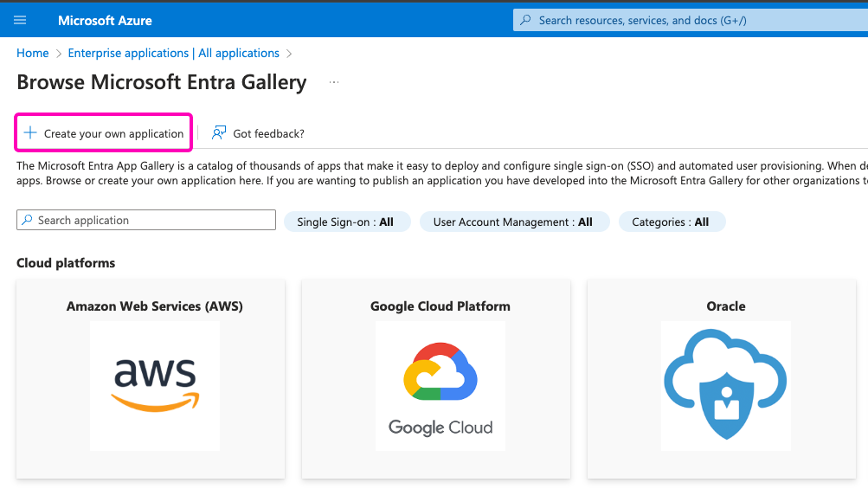Click the AWS logo image
The width and height of the screenshot is (868, 489).
[x=155, y=385]
